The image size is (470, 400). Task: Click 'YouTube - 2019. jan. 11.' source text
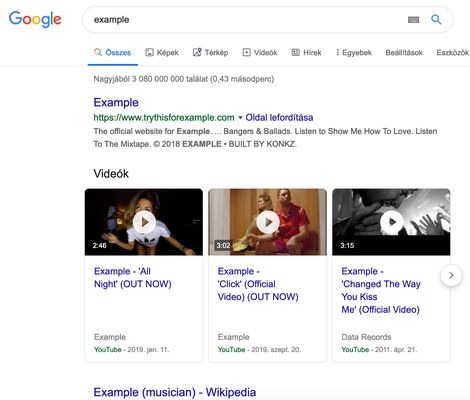click(x=132, y=350)
